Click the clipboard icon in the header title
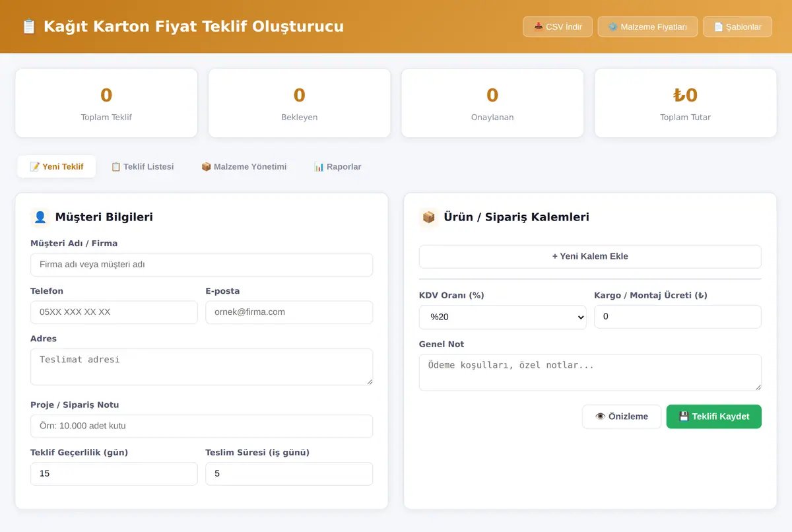The height and width of the screenshot is (532, 792). 28,26
